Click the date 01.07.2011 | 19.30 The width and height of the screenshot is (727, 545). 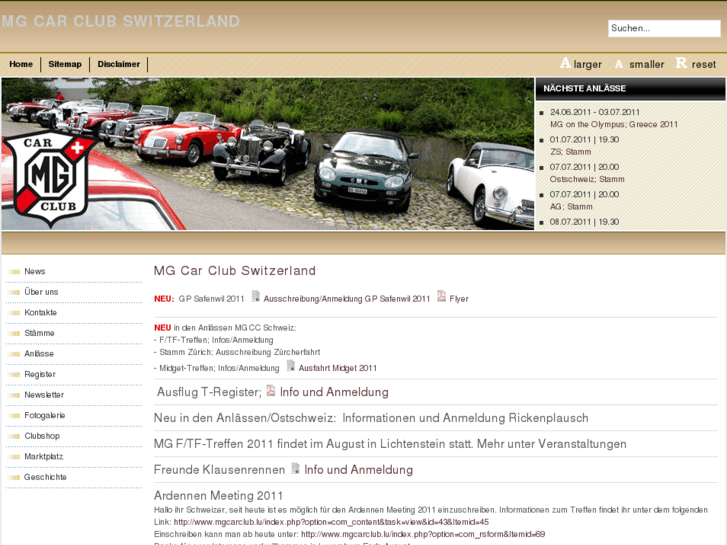point(584,140)
